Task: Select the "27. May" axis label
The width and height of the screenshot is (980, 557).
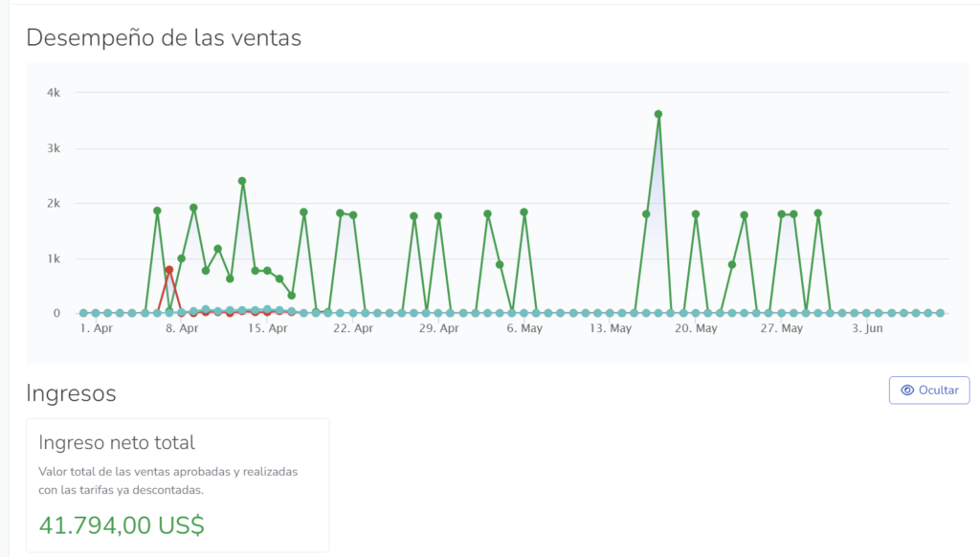Action: click(x=781, y=329)
